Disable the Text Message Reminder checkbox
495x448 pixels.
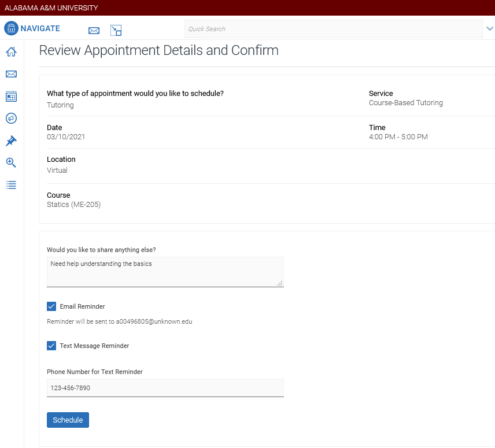pyautogui.click(x=51, y=346)
